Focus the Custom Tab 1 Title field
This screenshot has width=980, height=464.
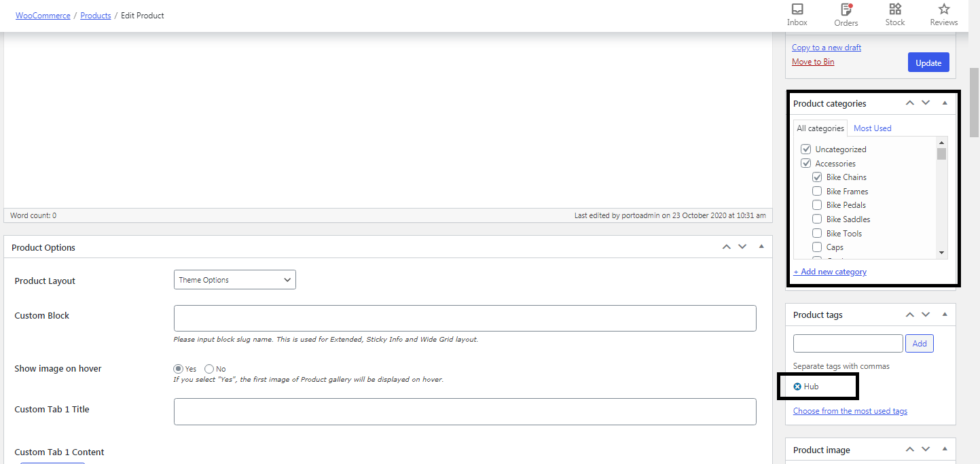(465, 412)
